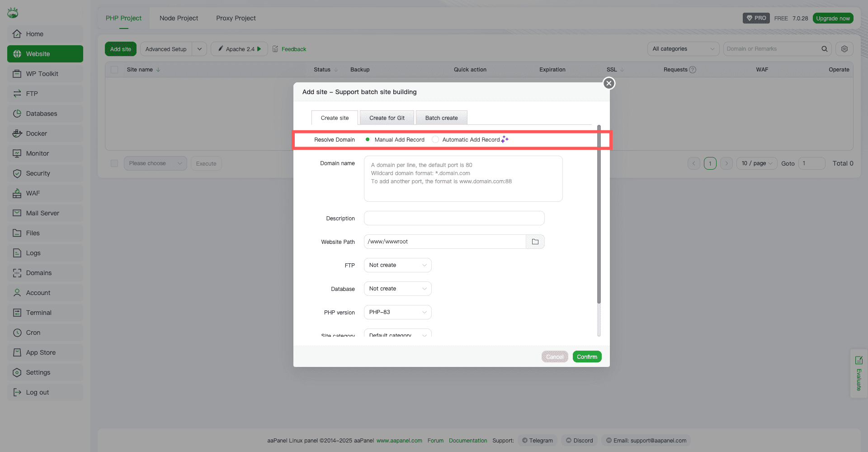Switch to the Node Project tab
This screenshot has width=868, height=452.
179,18
